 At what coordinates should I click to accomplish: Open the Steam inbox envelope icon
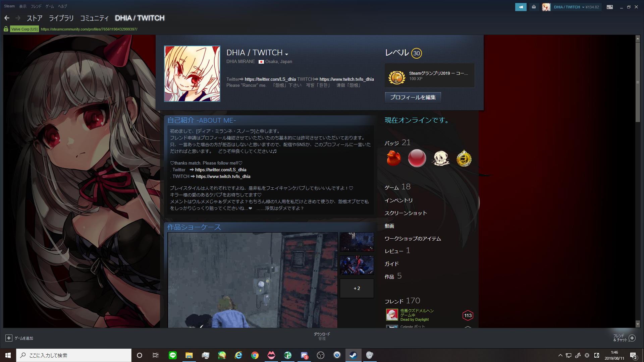click(x=534, y=7)
